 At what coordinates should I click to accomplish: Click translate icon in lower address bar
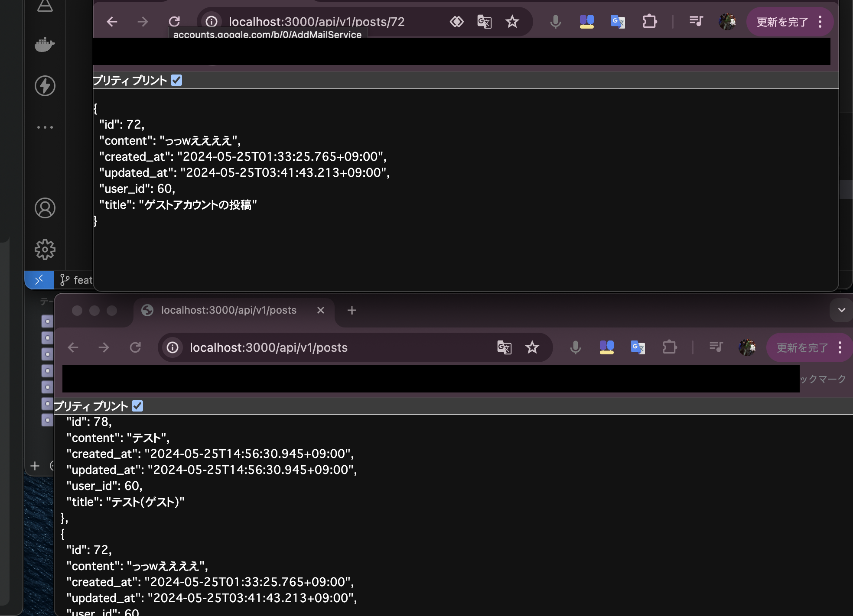[x=504, y=347]
